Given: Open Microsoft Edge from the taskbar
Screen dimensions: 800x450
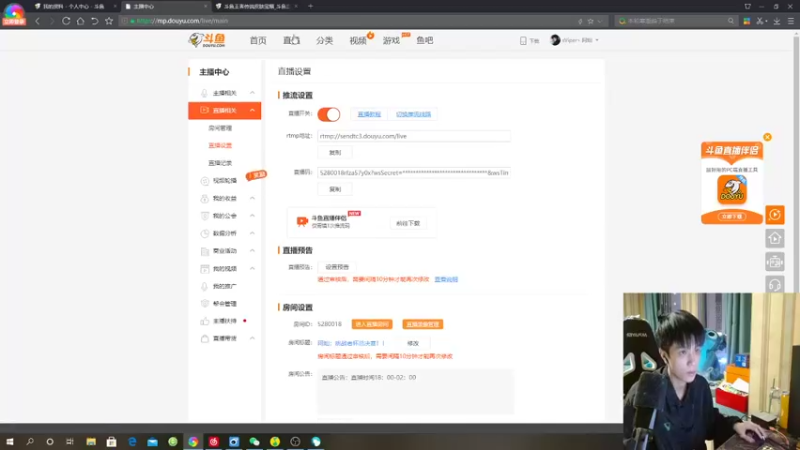Looking at the screenshot, I should 132,441.
